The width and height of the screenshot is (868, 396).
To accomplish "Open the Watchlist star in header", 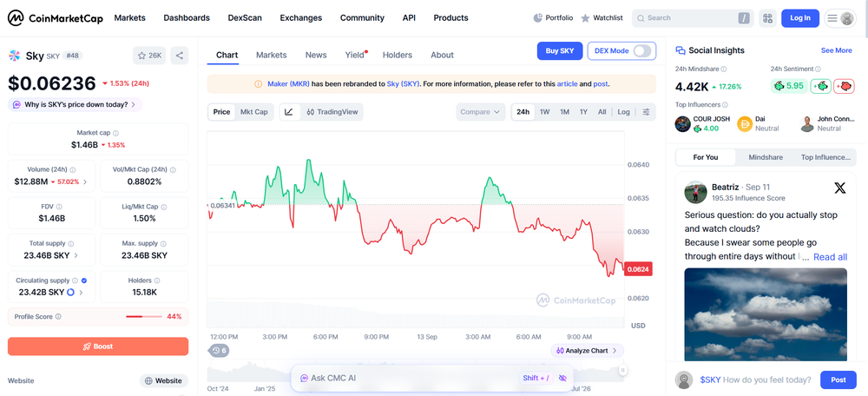I will pos(585,18).
